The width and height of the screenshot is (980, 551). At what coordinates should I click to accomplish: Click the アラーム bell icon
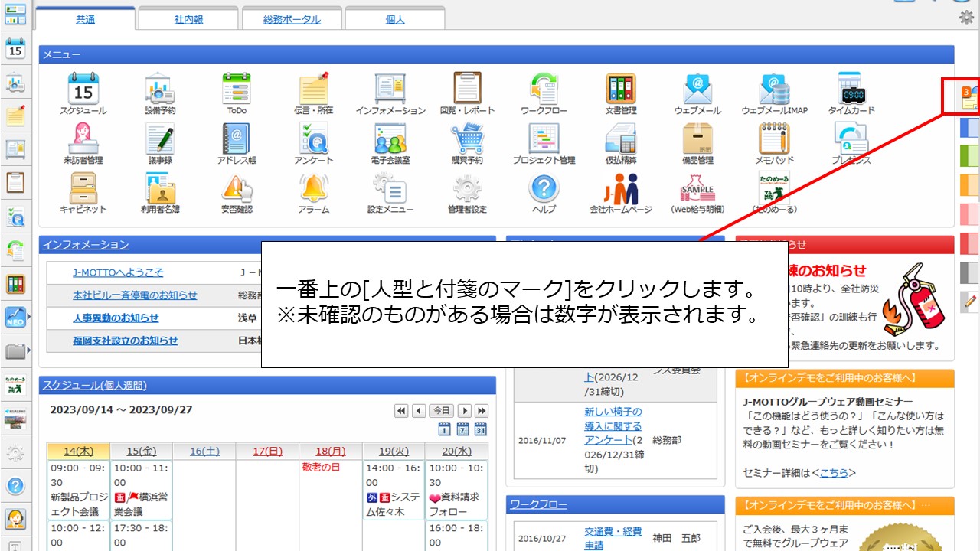(313, 188)
